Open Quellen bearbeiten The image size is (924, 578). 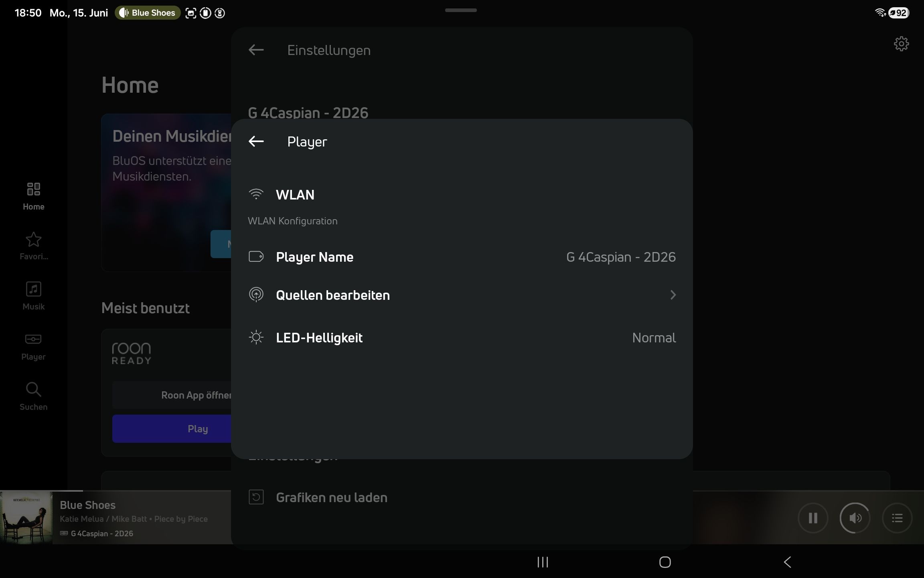462,295
